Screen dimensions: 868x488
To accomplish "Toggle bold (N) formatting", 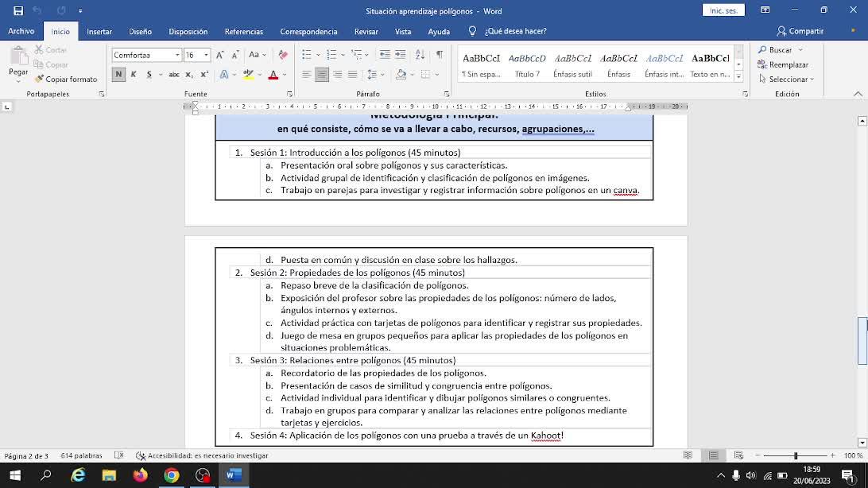I will (118, 74).
